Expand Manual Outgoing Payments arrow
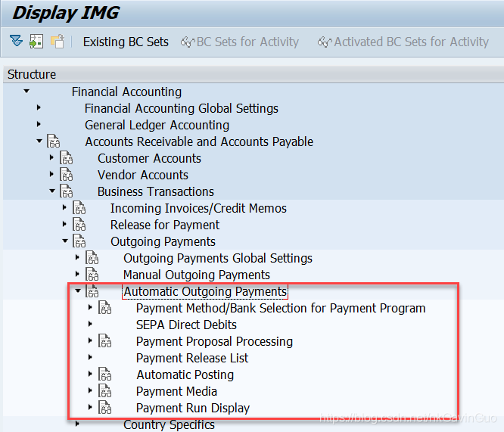 pyautogui.click(x=77, y=274)
